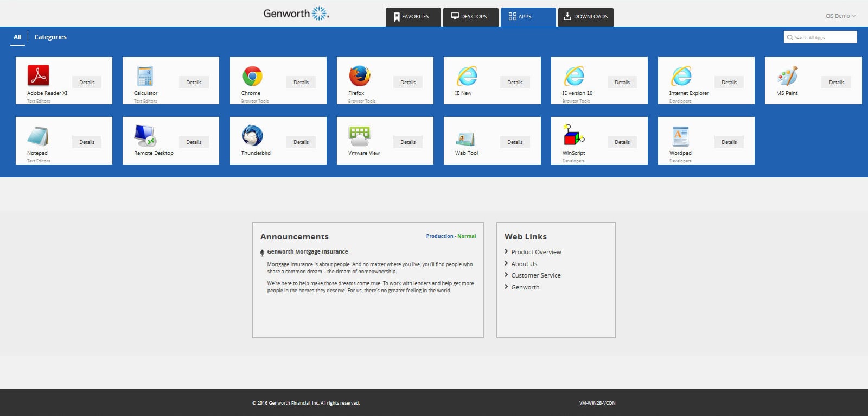Viewport: 868px width, 416px height.
Task: Launch the Thunderbird mail icon
Action: [252, 136]
